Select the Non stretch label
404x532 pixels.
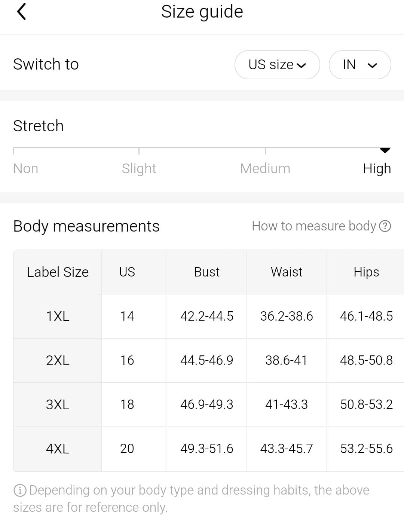(x=26, y=168)
